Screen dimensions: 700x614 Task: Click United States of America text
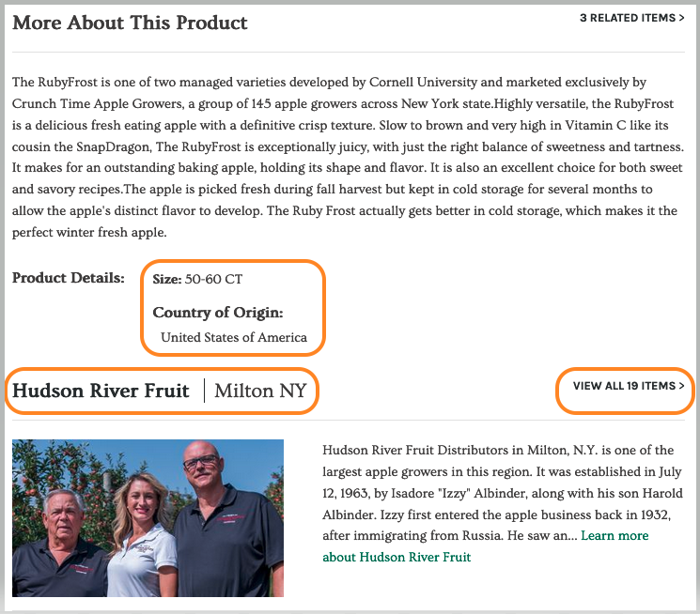[x=234, y=337]
